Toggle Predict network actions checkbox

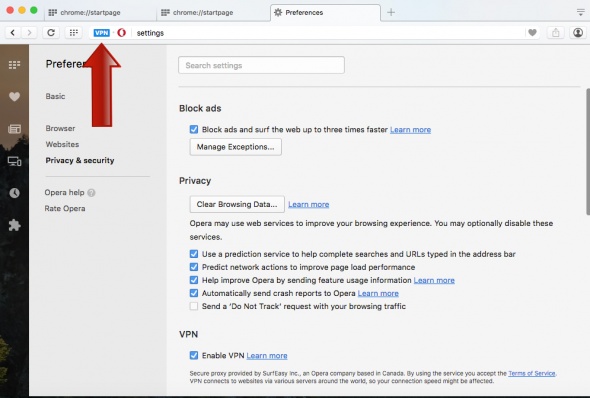(x=194, y=267)
